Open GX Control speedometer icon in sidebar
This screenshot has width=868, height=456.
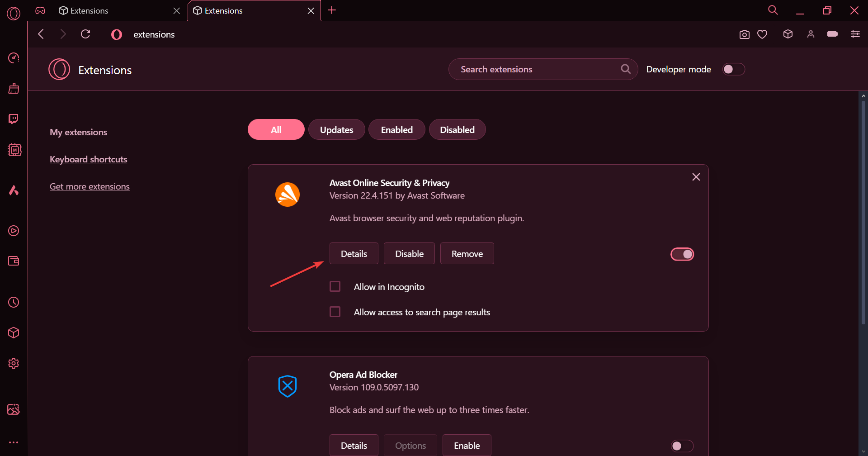click(x=14, y=58)
